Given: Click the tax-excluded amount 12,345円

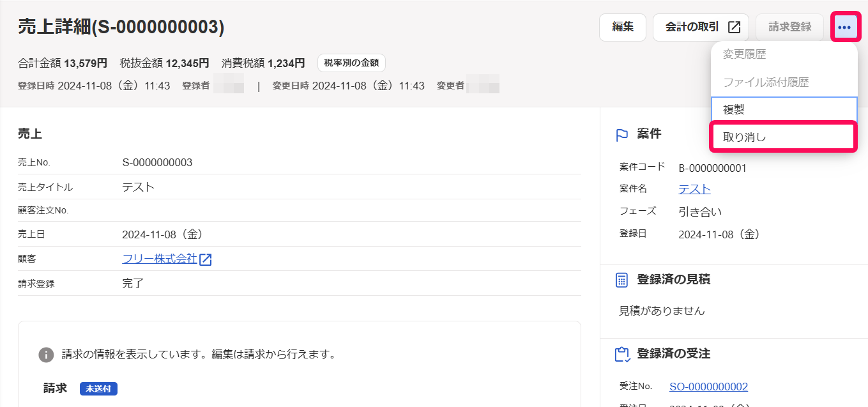Looking at the screenshot, I should coord(187,63).
